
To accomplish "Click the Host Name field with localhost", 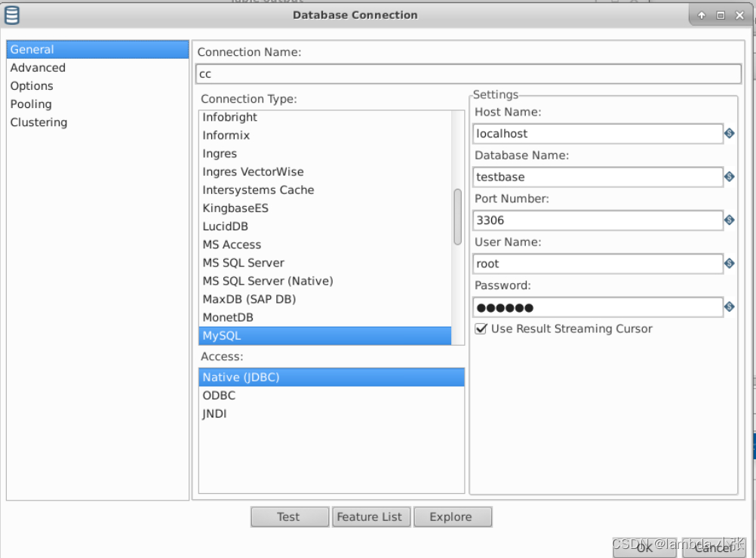I will 598,133.
